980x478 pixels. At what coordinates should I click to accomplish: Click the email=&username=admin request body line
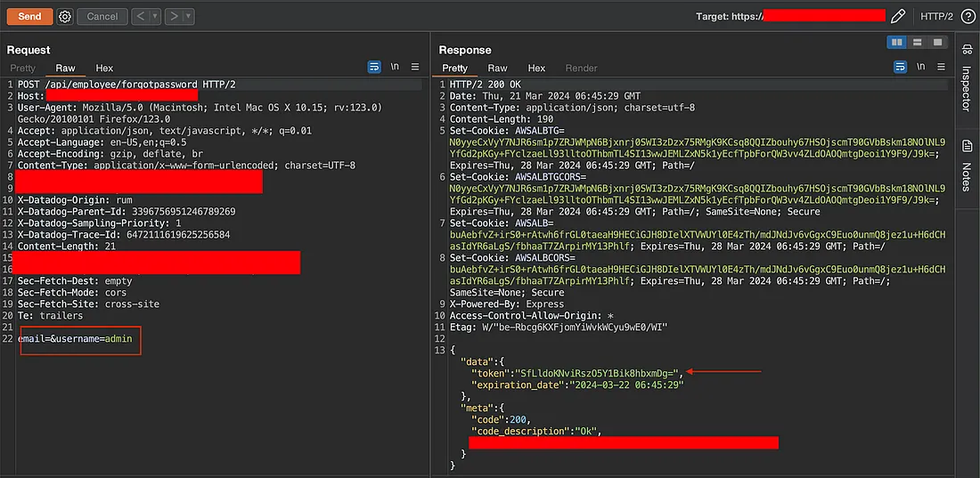(80, 339)
